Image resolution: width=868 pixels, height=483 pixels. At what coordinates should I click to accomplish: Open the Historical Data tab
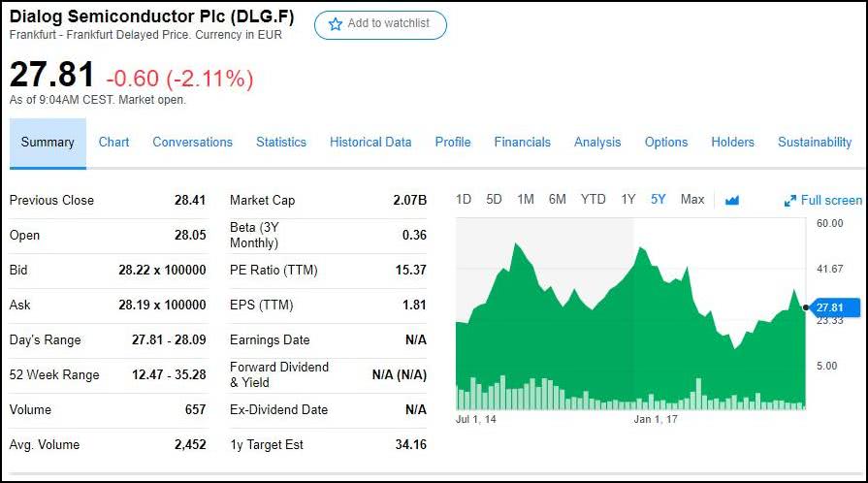tap(370, 143)
